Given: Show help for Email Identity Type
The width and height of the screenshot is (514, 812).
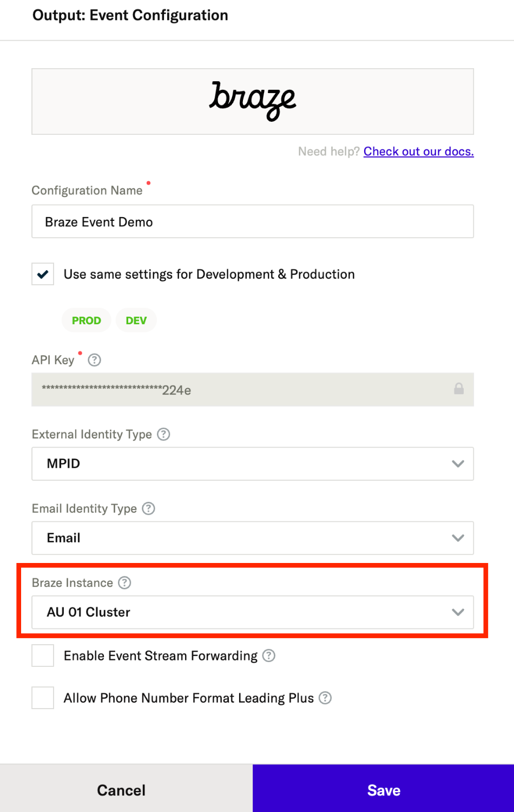Looking at the screenshot, I should (x=148, y=508).
